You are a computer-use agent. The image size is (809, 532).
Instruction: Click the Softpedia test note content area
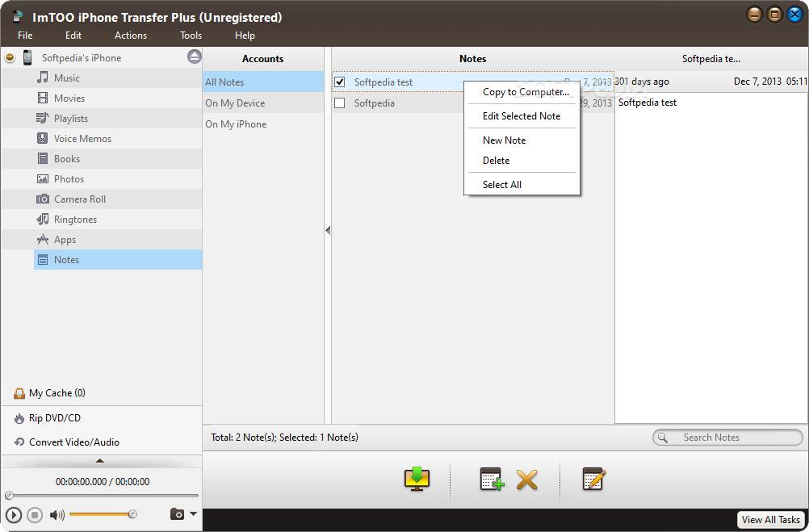click(x=711, y=258)
